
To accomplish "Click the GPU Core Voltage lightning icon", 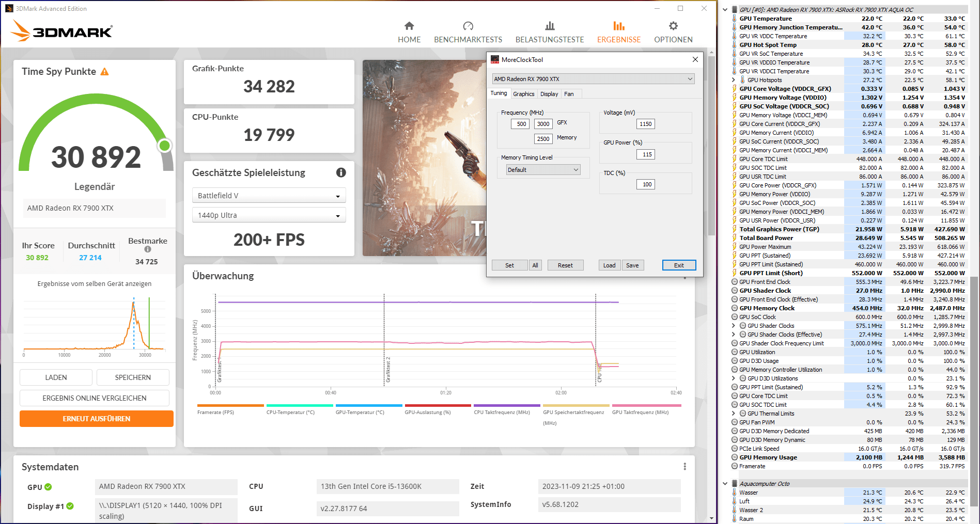I will tap(735, 89).
